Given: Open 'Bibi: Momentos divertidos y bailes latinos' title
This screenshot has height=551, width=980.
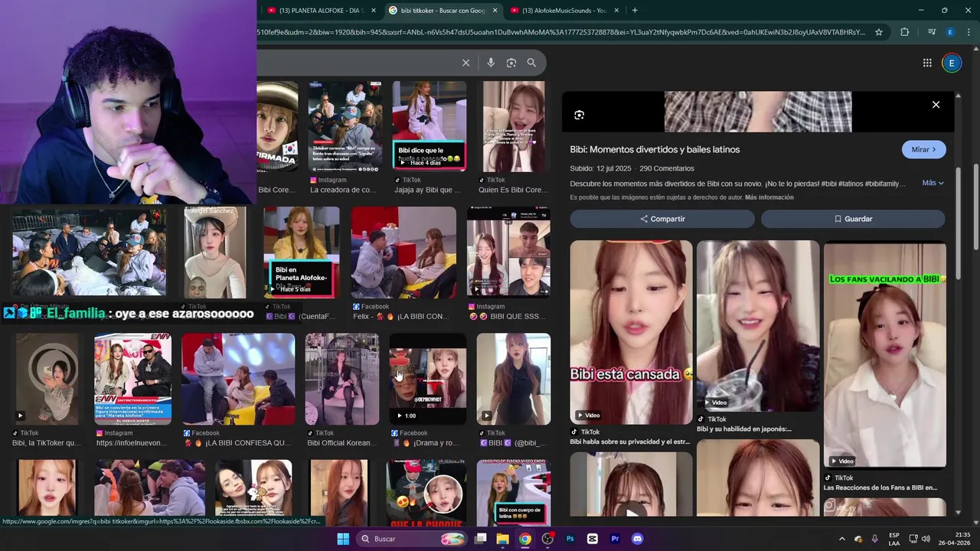Looking at the screenshot, I should tap(655, 149).
